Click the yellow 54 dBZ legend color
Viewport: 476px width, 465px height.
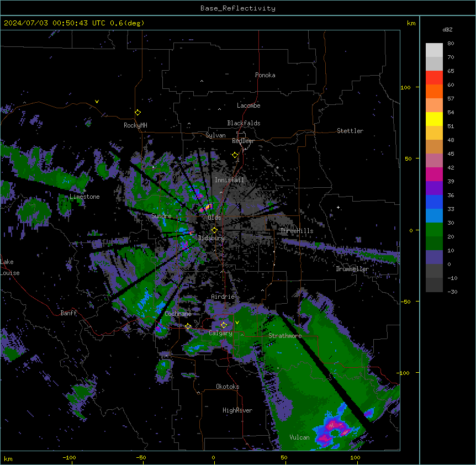[434, 119]
